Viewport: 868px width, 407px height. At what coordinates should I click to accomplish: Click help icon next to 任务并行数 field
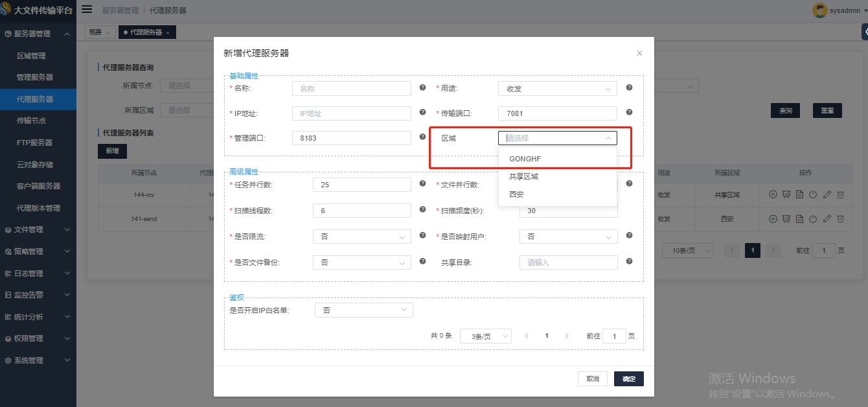point(422,184)
